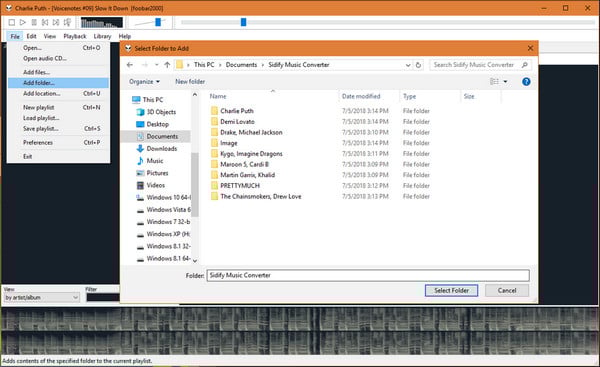Open the Edit menu

coord(31,36)
